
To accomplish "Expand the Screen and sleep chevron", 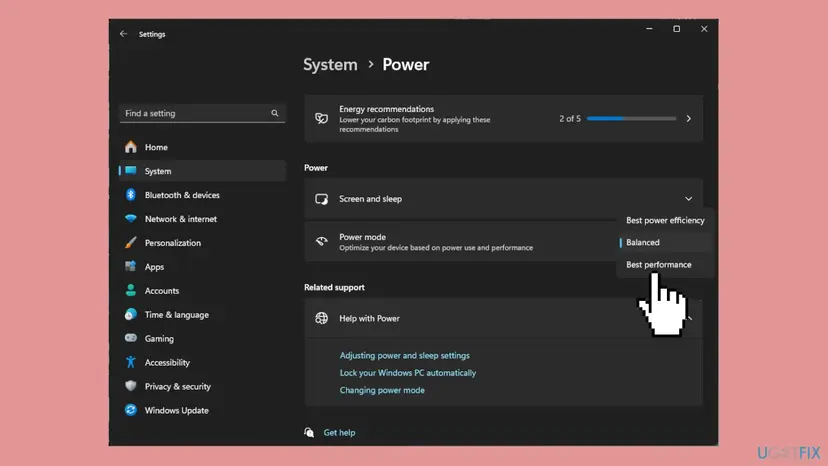I will (689, 199).
